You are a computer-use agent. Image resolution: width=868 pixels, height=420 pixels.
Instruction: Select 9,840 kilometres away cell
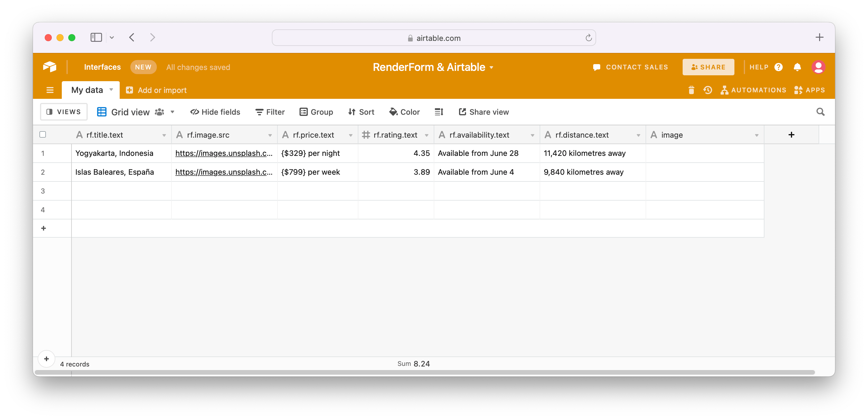tap(593, 172)
